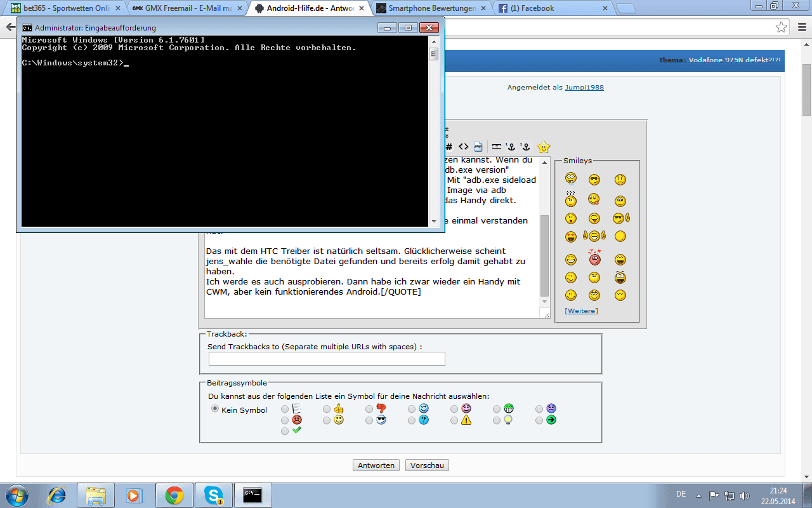Click the browser page scrollbar thumb
The image size is (812, 508).
806,90
